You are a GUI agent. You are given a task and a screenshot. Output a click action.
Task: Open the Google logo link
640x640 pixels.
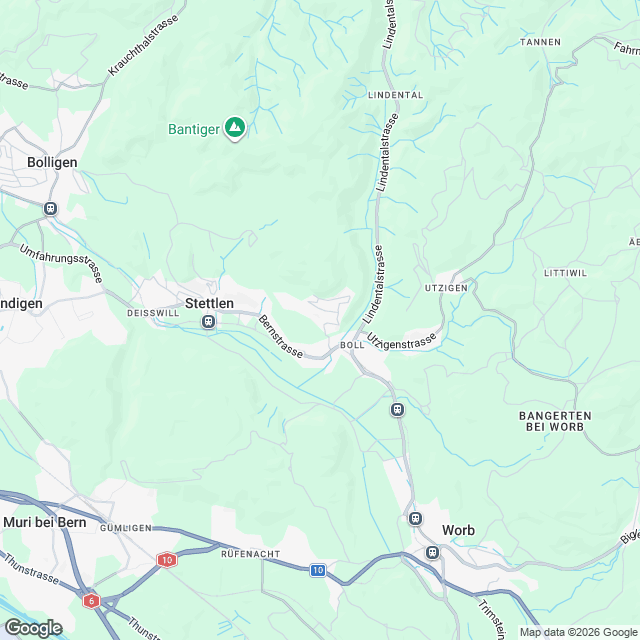point(33,628)
